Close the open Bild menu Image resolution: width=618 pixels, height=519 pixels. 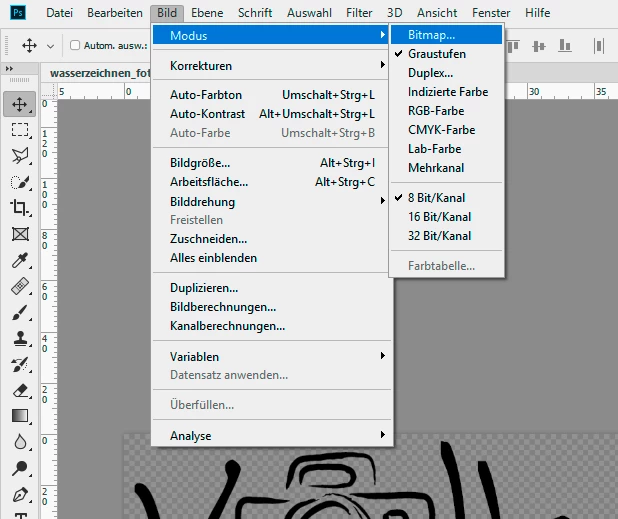167,13
